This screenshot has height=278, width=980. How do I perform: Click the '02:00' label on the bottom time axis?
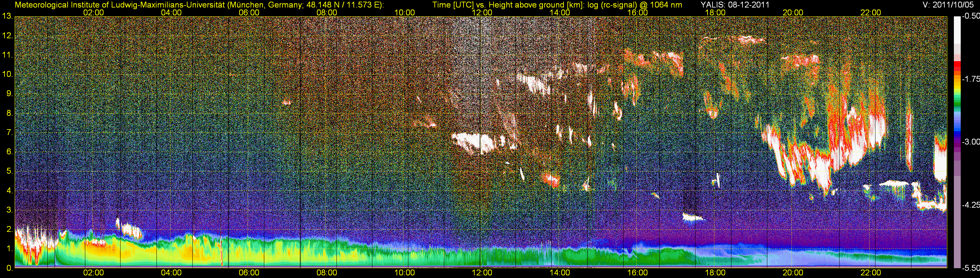coord(93,273)
